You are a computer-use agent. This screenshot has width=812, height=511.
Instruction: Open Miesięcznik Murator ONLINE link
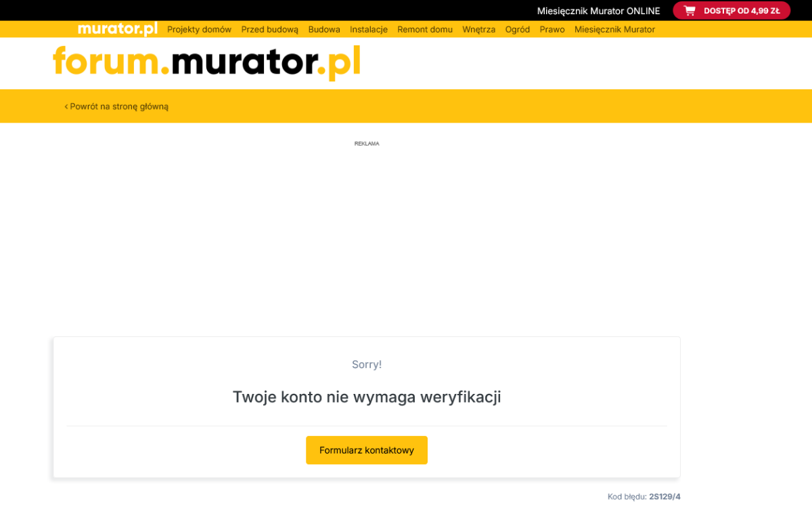click(x=598, y=11)
